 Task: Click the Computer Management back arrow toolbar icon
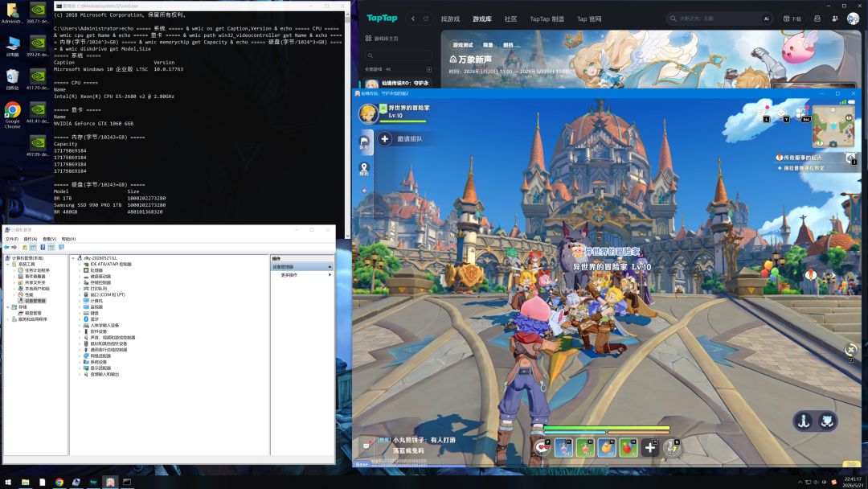pos(6,248)
